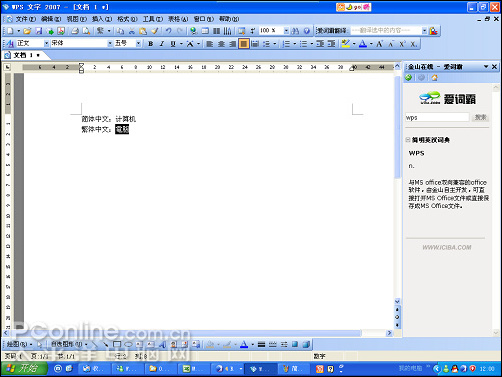Click the translate icon beside the translation box
The image size is (502, 377).
[434, 31]
